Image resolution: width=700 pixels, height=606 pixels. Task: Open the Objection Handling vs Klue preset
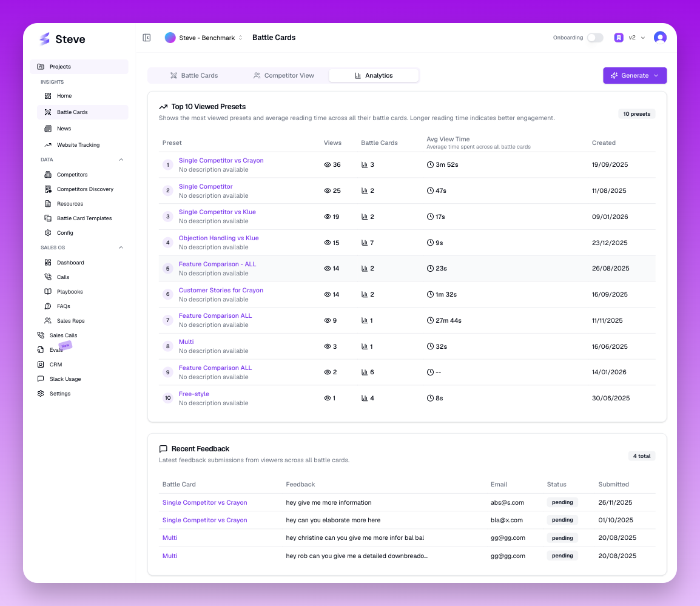click(218, 238)
